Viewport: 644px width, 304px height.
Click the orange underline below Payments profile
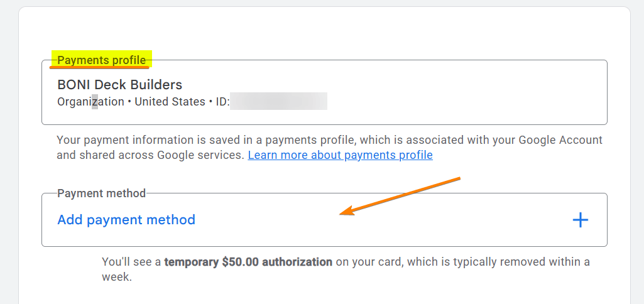click(x=102, y=67)
